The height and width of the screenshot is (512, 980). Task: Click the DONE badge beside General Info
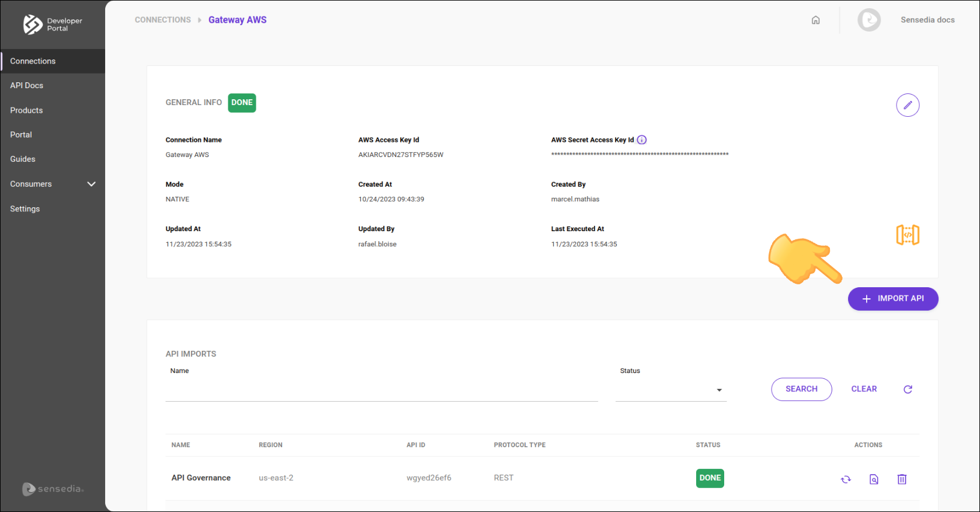[242, 103]
